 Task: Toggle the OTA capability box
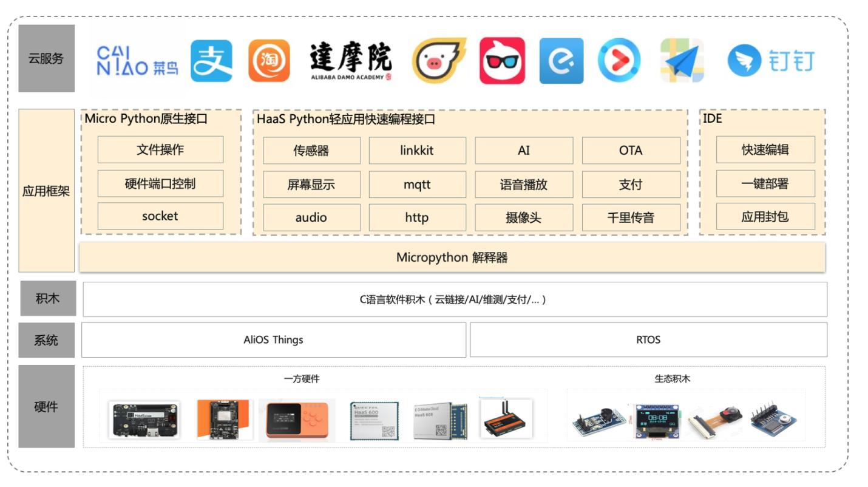tap(631, 150)
